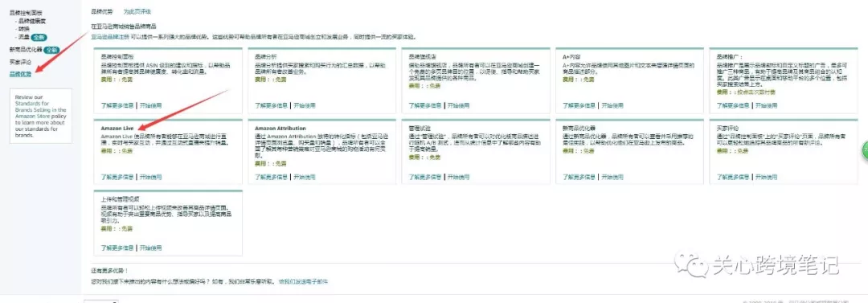The width and height of the screenshot is (868, 303).
Task: Click the 品牌控制面板 card title
Action: coord(117,56)
